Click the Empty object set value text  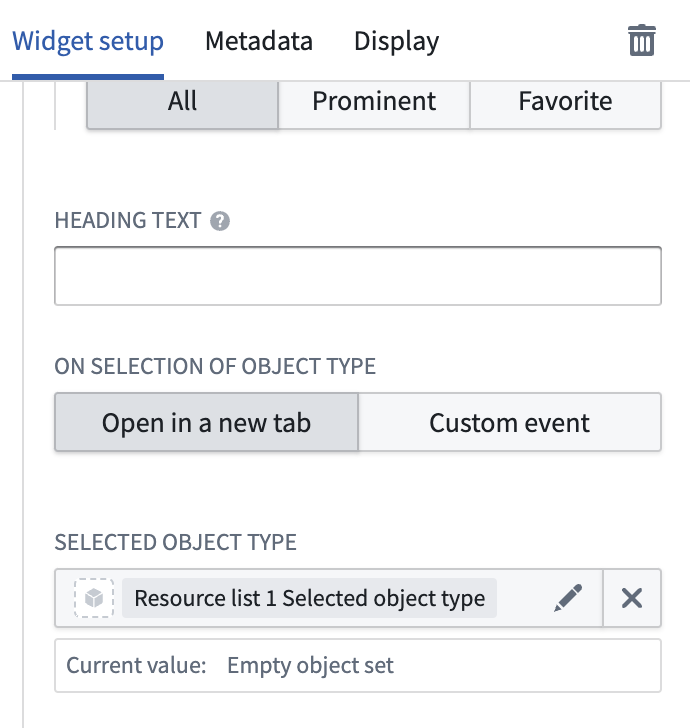[x=310, y=665]
